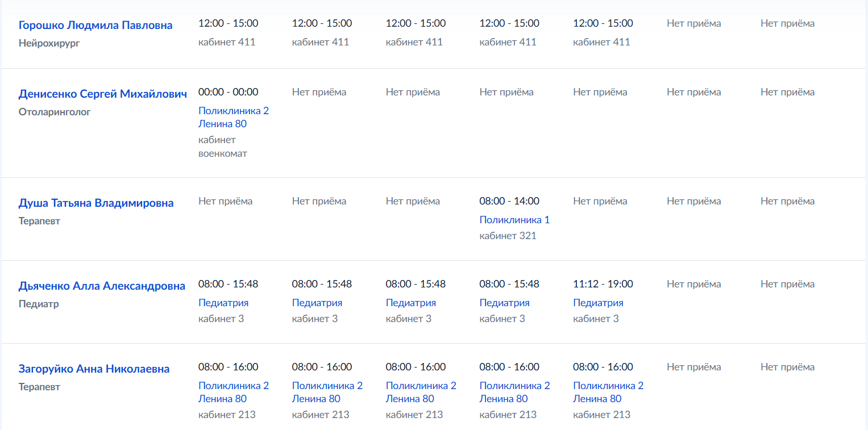Click the Отоларинголог specialty label
868x430 pixels.
click(x=55, y=112)
